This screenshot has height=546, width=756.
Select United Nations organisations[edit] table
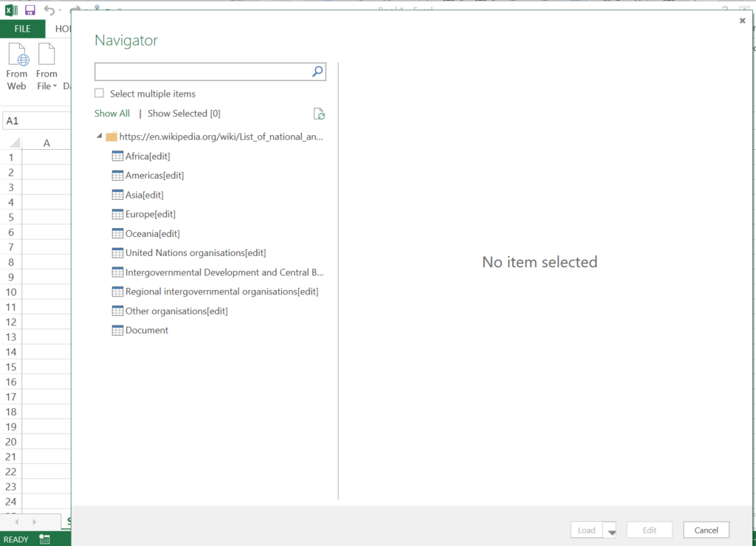(195, 253)
